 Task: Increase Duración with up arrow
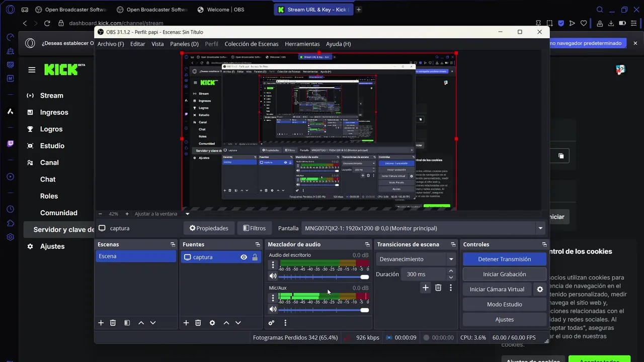tap(451, 271)
